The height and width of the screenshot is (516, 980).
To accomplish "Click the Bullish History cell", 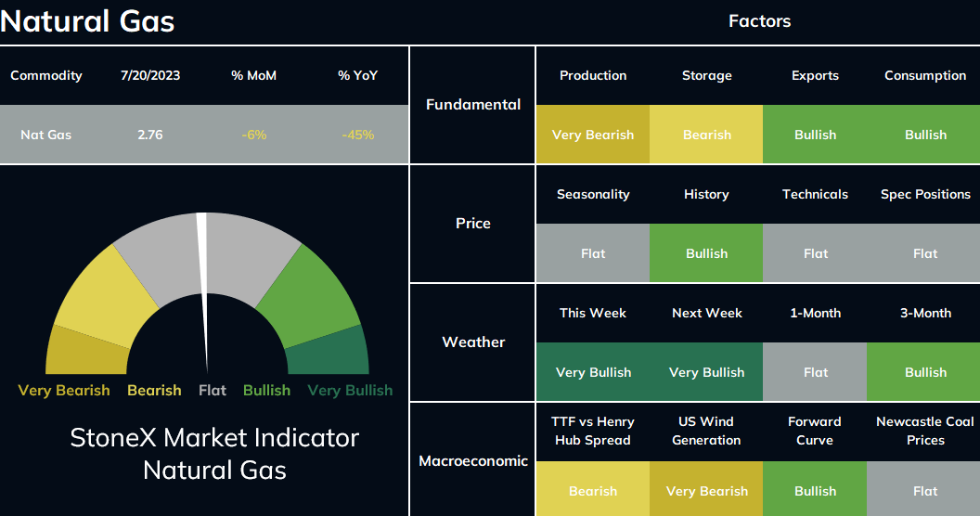I will pos(706,253).
